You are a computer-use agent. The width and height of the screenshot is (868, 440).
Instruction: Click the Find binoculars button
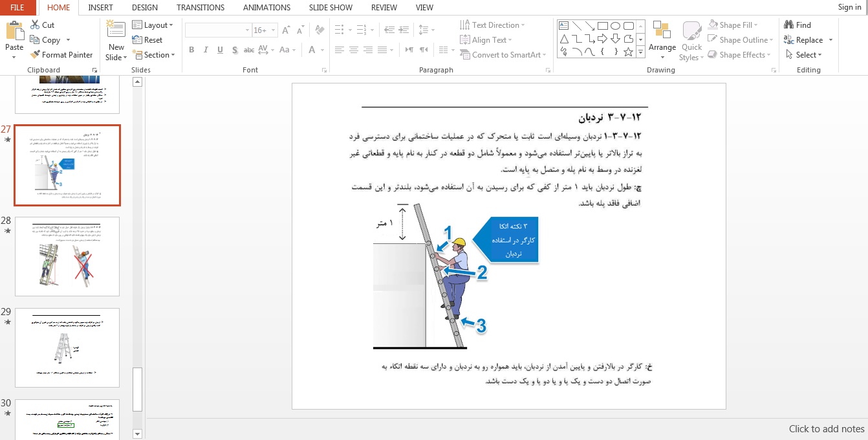tap(797, 25)
